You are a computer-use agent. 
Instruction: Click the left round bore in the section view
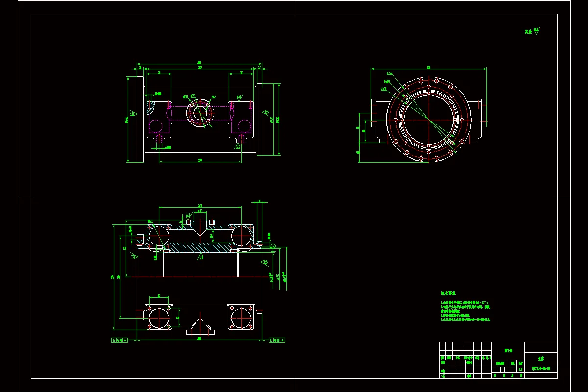[x=158, y=236]
